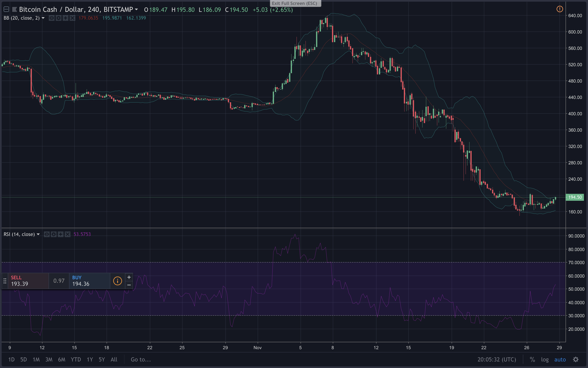Toggle the percent % scale mode
Image resolution: width=588 pixels, height=368 pixels.
pyautogui.click(x=532, y=359)
